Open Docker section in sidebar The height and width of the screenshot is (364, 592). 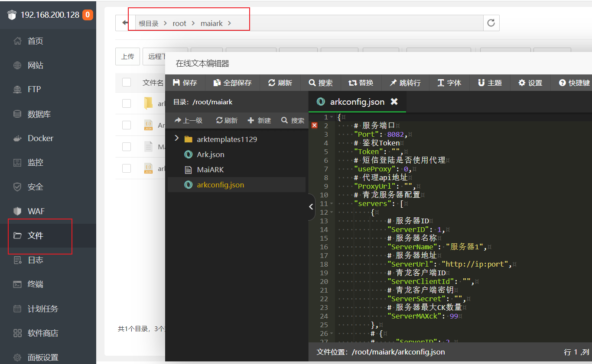40,139
